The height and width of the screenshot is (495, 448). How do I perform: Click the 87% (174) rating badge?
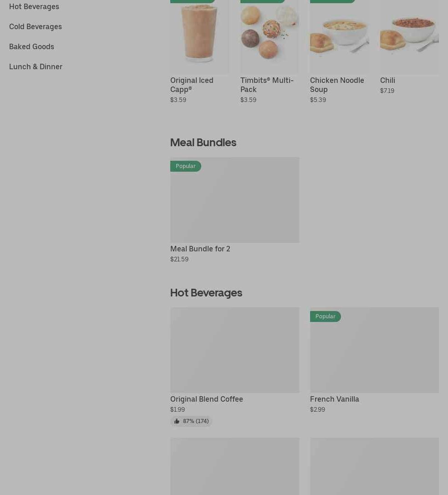click(x=191, y=421)
